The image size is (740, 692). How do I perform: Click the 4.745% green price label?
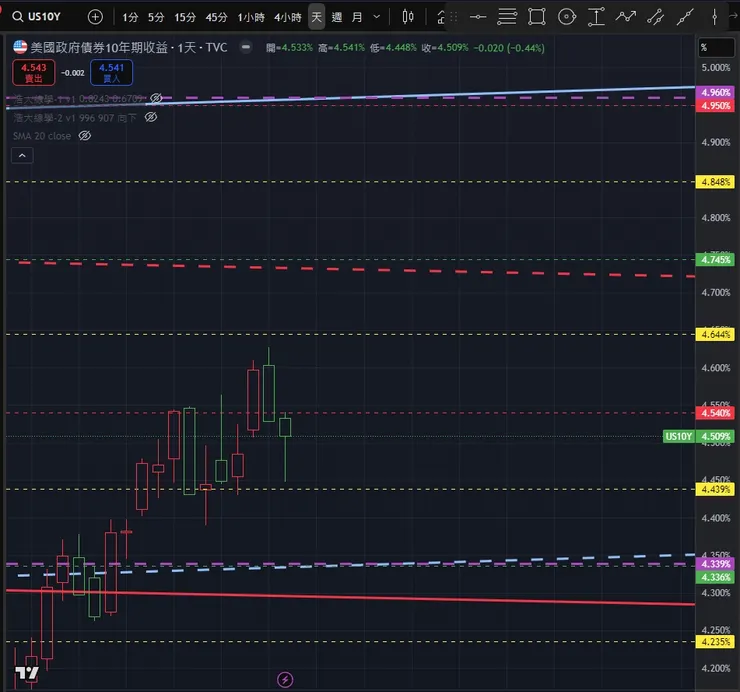pos(715,260)
